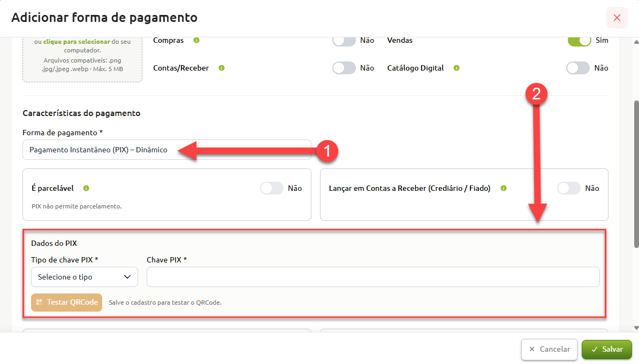Click the text 'Salve o cadastro para testar o QRCode.'
Image resolution: width=639 pixels, height=364 pixels.
pyautogui.click(x=165, y=303)
